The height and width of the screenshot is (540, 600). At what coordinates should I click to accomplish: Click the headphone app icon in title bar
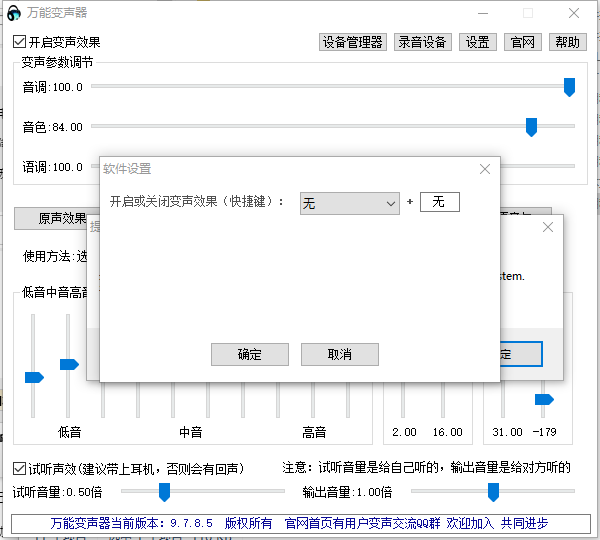pos(14,14)
